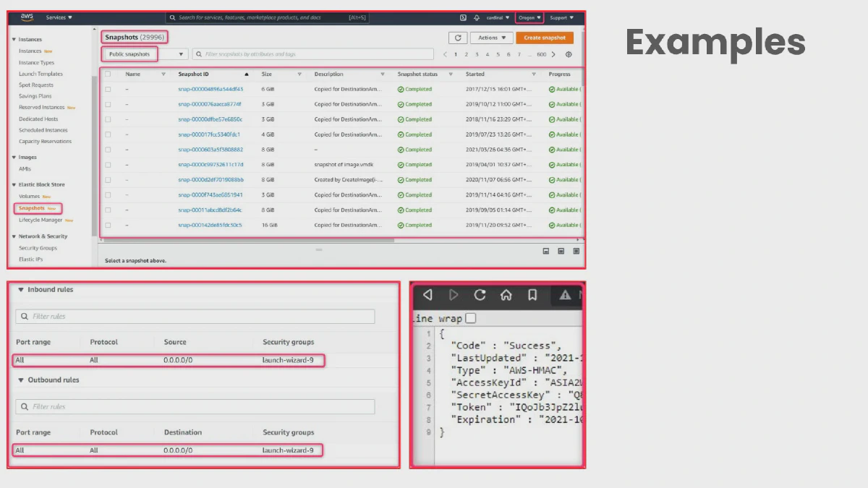
Task: Click the refresh snapshots button
Action: (x=457, y=38)
